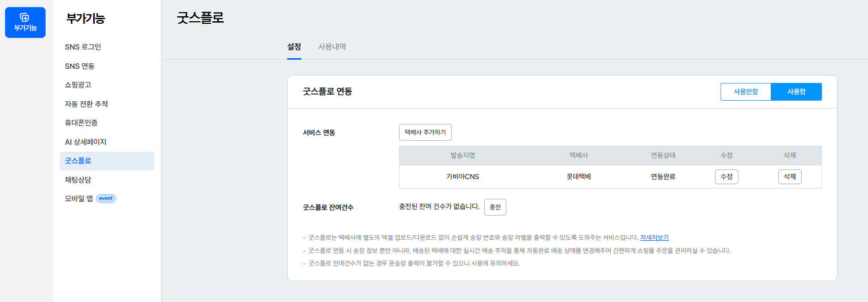Switch to the 사용내역 tab
This screenshot has height=302, width=868.
point(332,47)
